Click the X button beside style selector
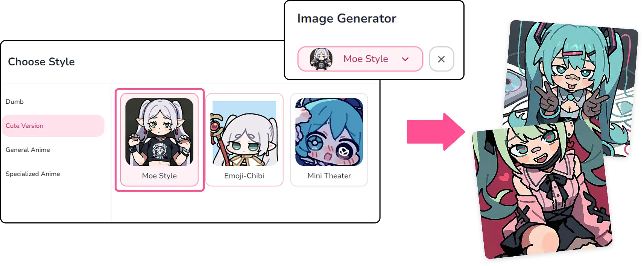This screenshot has width=644, height=266. (441, 59)
